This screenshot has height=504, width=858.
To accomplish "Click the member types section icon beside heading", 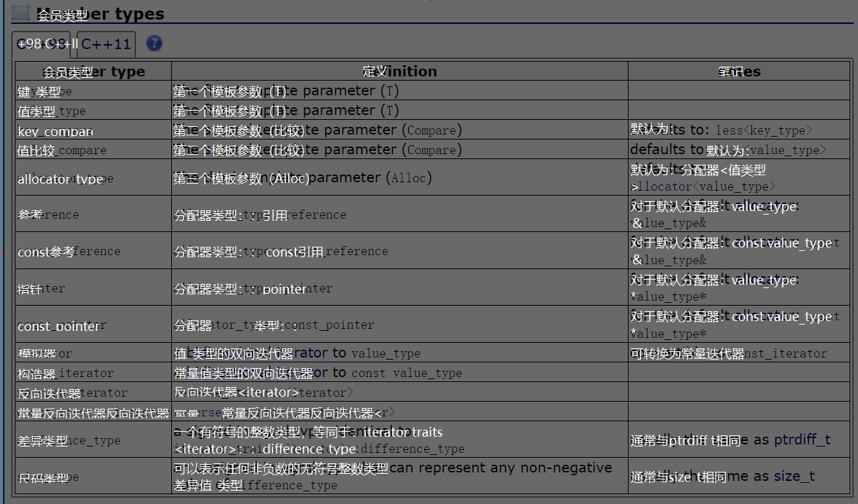I will click(21, 13).
